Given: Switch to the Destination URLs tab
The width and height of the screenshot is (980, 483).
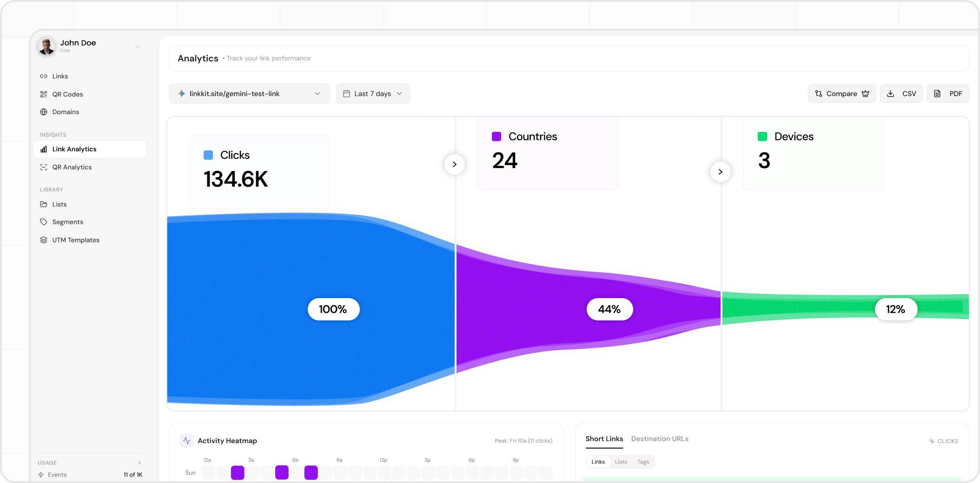Looking at the screenshot, I should point(659,439).
